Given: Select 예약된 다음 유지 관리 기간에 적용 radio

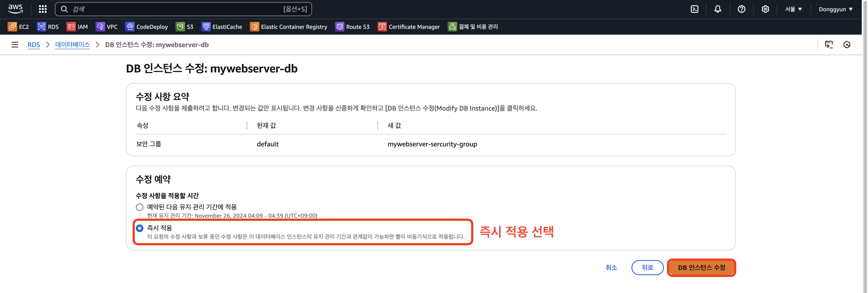Looking at the screenshot, I should tap(140, 207).
